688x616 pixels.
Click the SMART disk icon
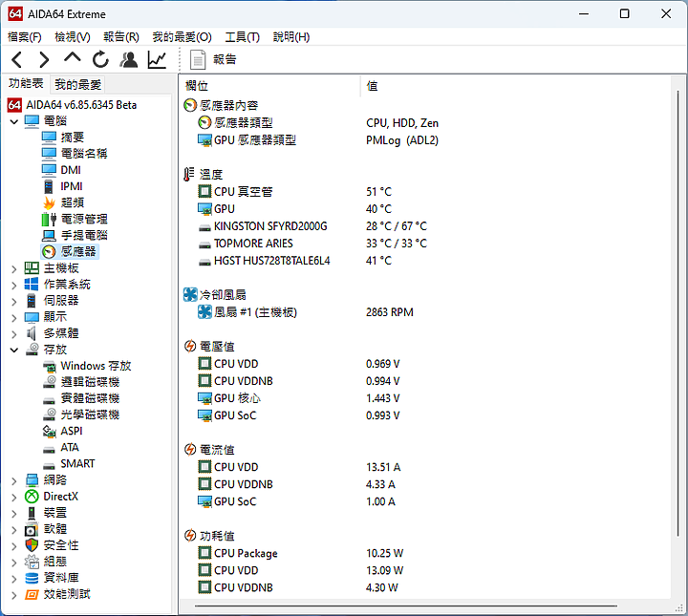pos(49,465)
